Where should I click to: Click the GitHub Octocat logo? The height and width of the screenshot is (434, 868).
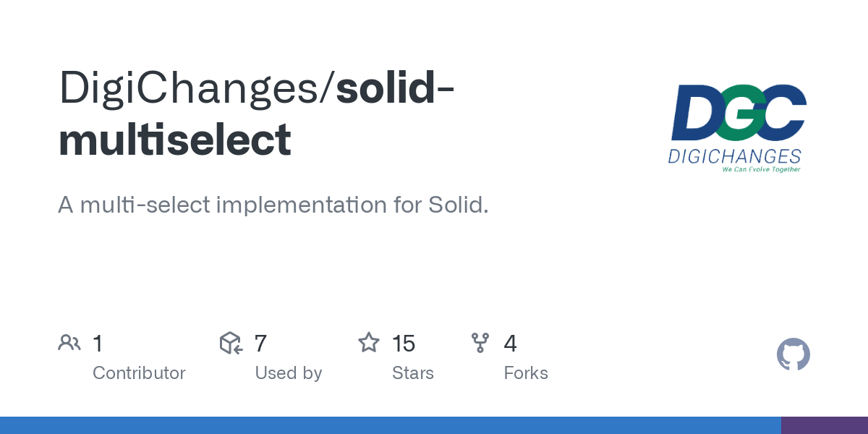793,355
